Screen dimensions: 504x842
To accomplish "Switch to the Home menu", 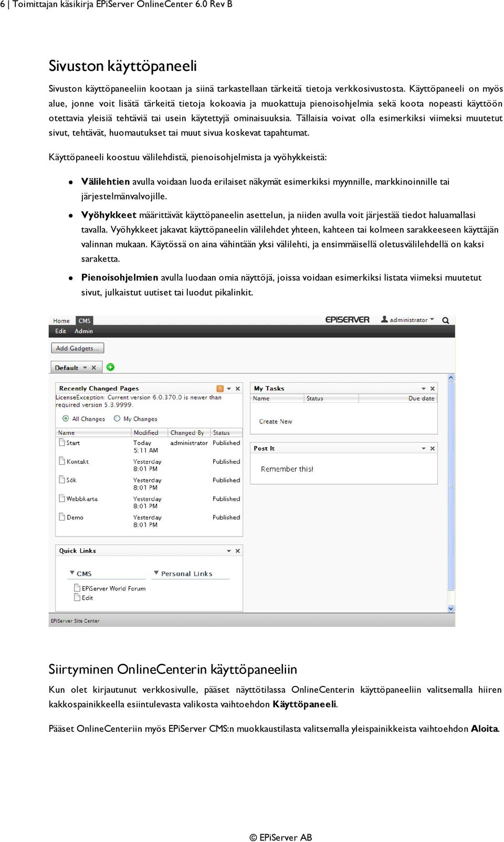I will pos(61,321).
